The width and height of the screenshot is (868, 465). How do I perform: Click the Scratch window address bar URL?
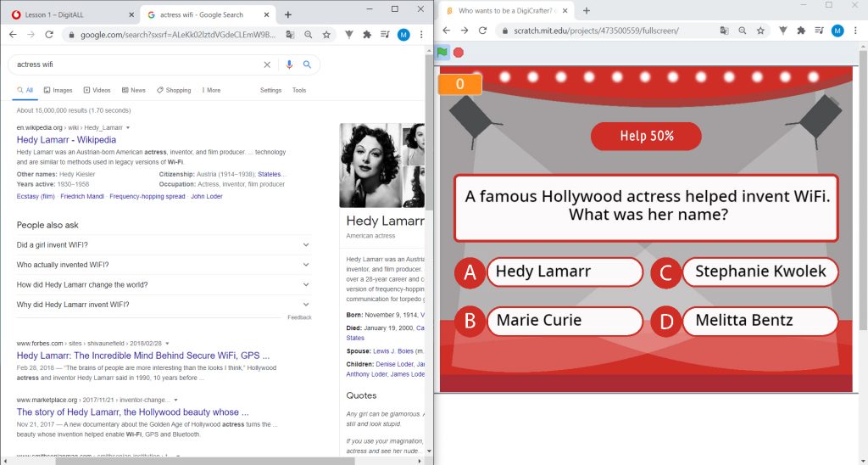pos(596,31)
